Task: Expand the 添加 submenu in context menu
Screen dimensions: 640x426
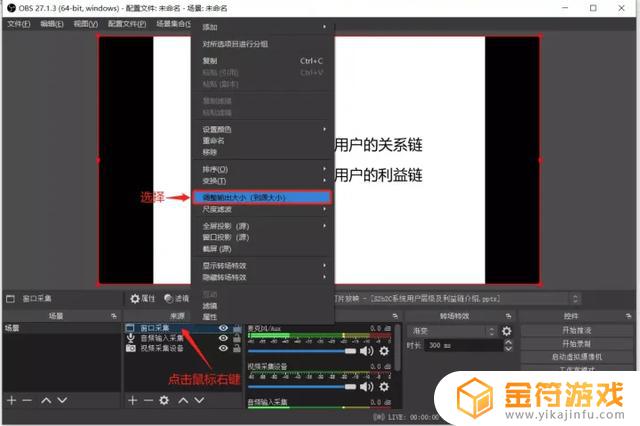Action: [x=262, y=27]
